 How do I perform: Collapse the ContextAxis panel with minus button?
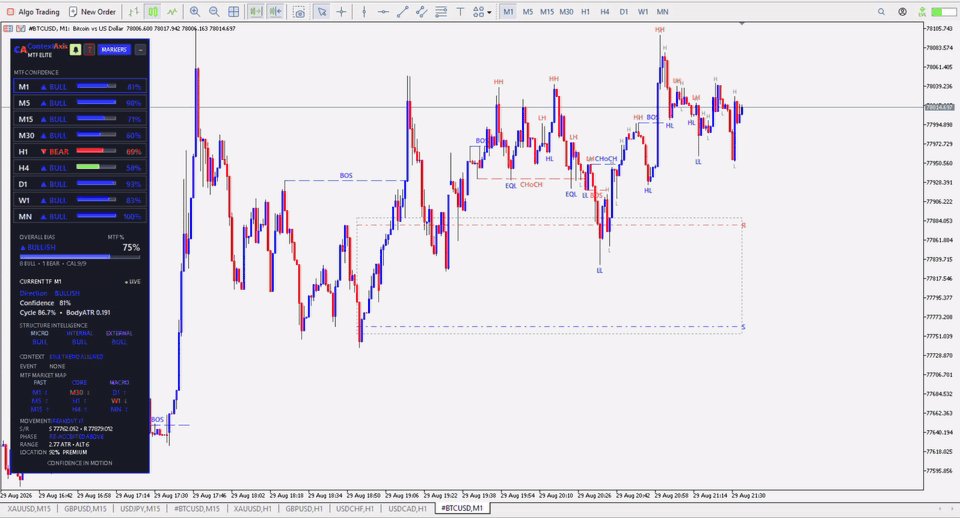140,50
